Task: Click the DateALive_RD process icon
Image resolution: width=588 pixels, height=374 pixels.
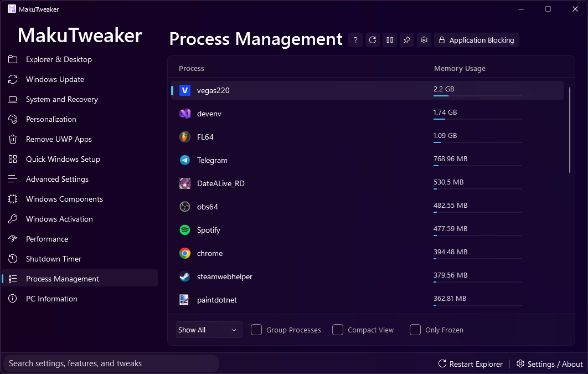Action: pos(185,183)
